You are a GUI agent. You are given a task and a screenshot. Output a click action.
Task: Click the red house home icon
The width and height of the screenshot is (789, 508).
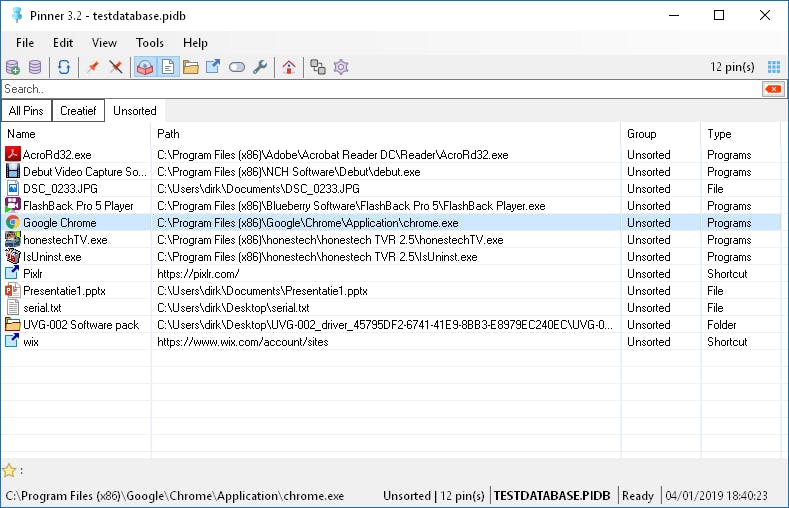point(289,67)
